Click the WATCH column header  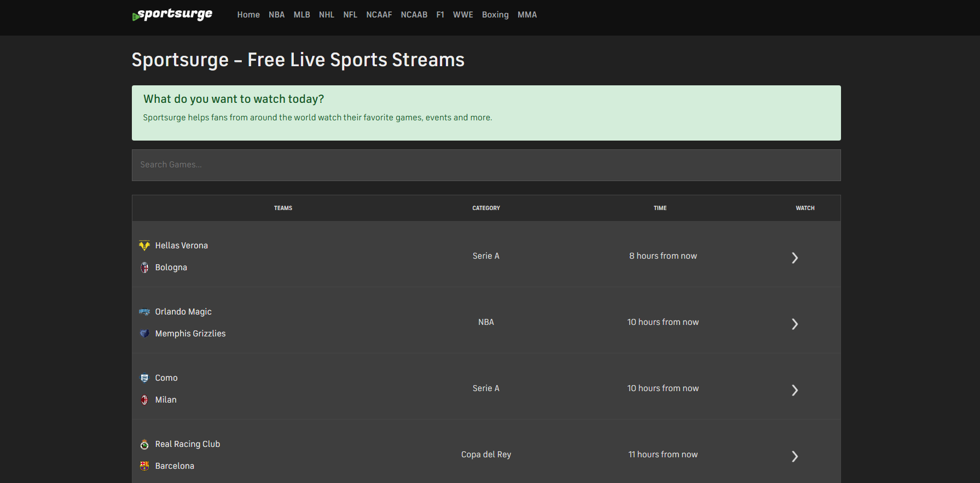[x=805, y=208]
